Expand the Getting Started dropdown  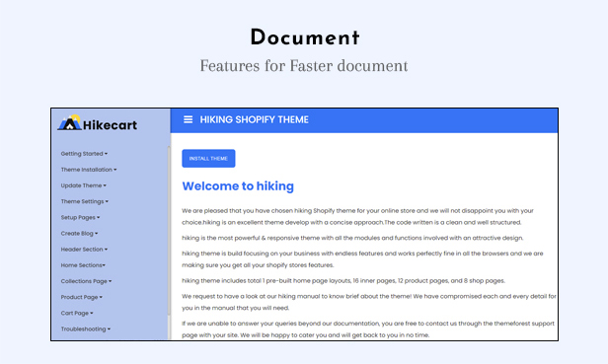[84, 154]
